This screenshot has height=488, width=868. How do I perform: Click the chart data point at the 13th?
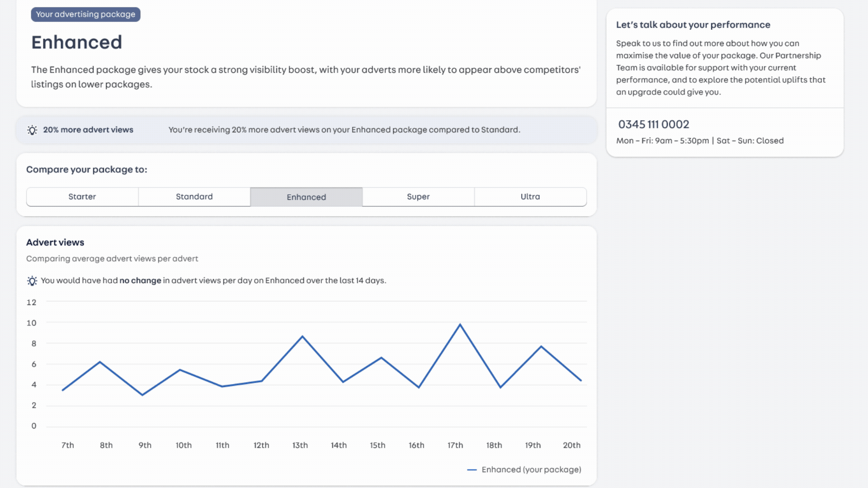click(x=302, y=336)
